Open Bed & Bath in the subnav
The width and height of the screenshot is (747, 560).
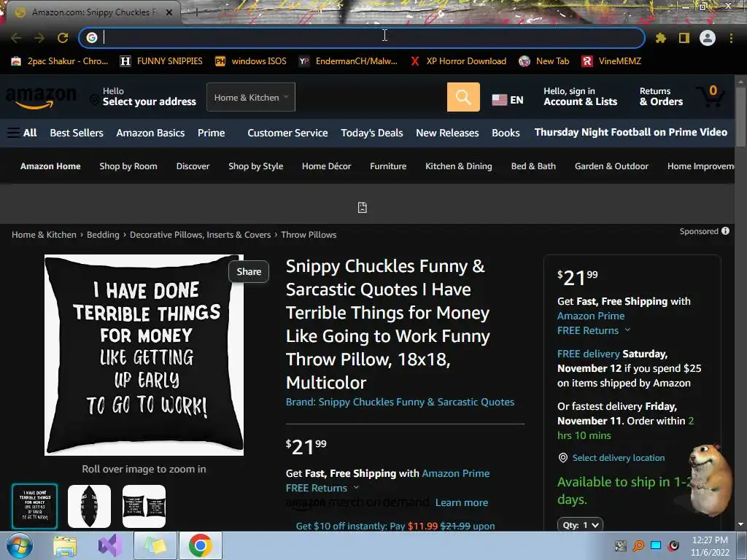pyautogui.click(x=533, y=166)
